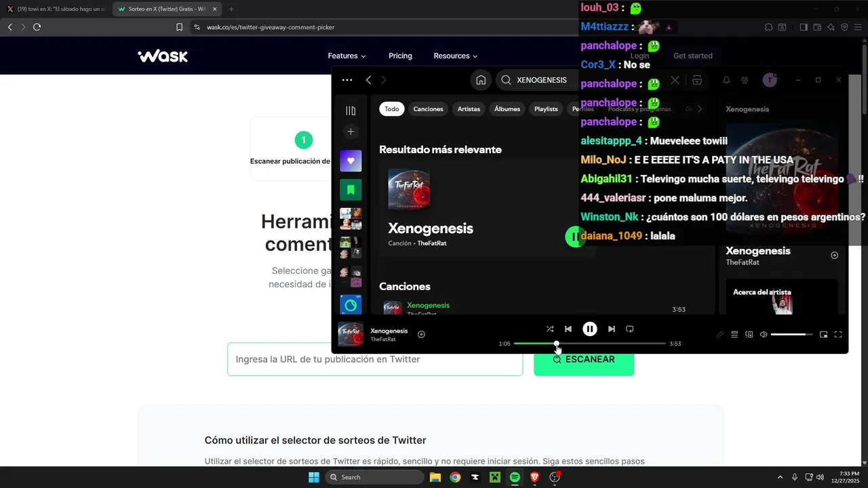Open Liked Songs heart playlist

351,161
